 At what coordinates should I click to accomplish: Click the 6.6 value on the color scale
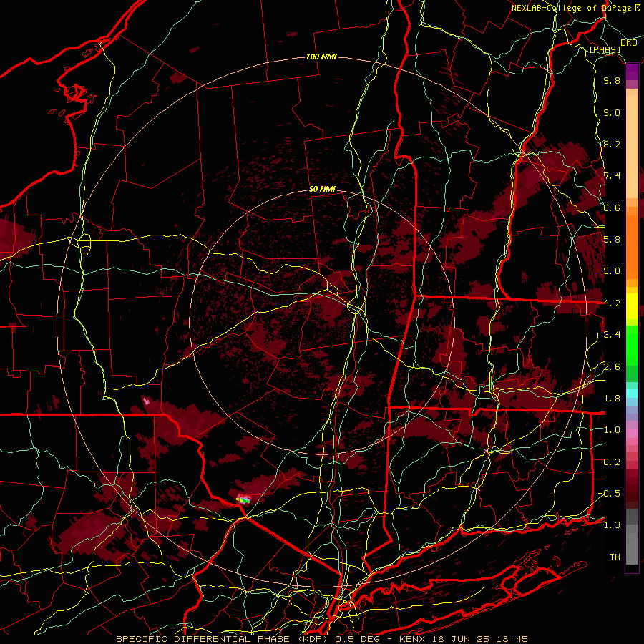pos(612,208)
